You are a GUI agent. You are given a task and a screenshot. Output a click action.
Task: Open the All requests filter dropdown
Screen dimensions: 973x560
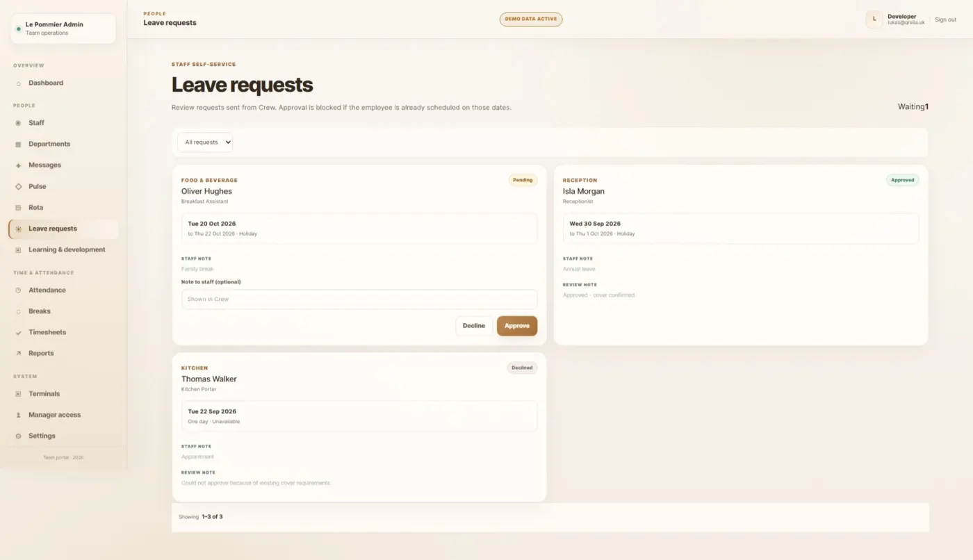point(205,142)
